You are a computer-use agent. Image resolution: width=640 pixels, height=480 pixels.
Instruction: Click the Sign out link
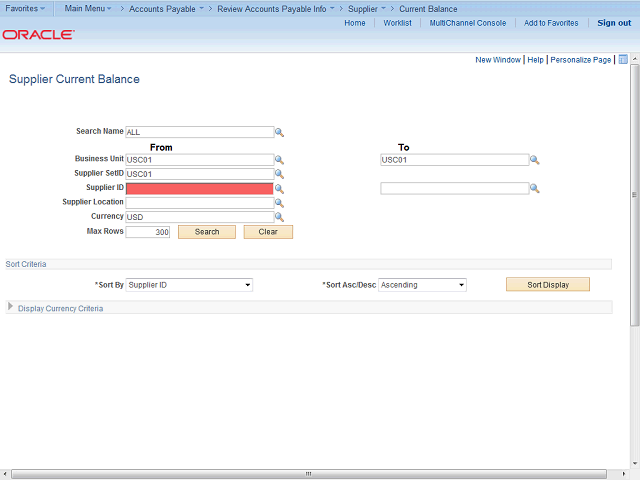613,23
